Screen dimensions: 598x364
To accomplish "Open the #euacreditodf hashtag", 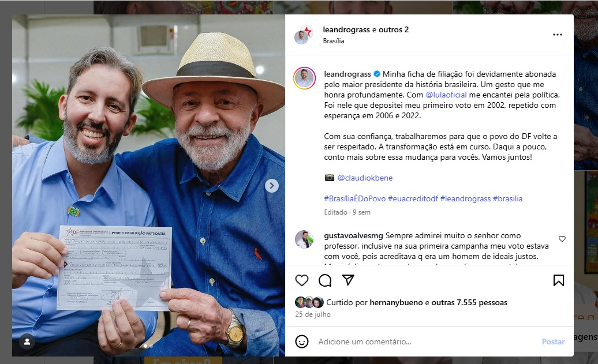I will pyautogui.click(x=413, y=198).
